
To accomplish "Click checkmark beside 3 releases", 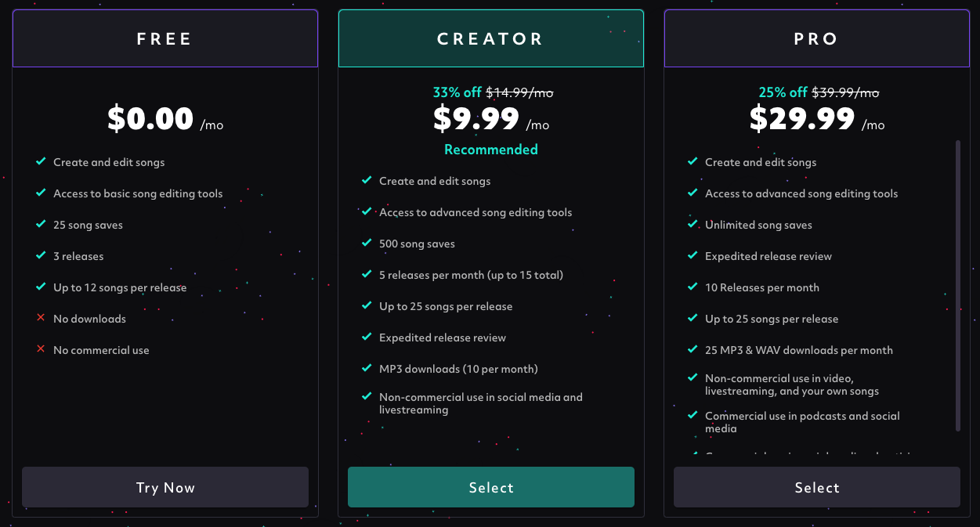I will (x=41, y=255).
